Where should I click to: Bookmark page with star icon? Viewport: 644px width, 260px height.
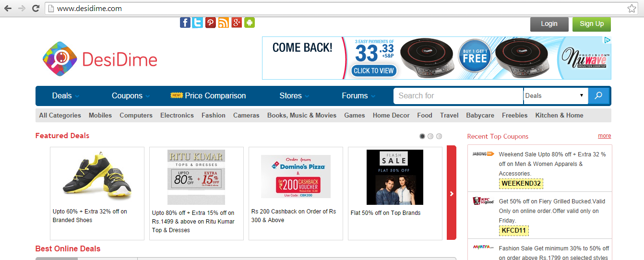click(x=632, y=8)
